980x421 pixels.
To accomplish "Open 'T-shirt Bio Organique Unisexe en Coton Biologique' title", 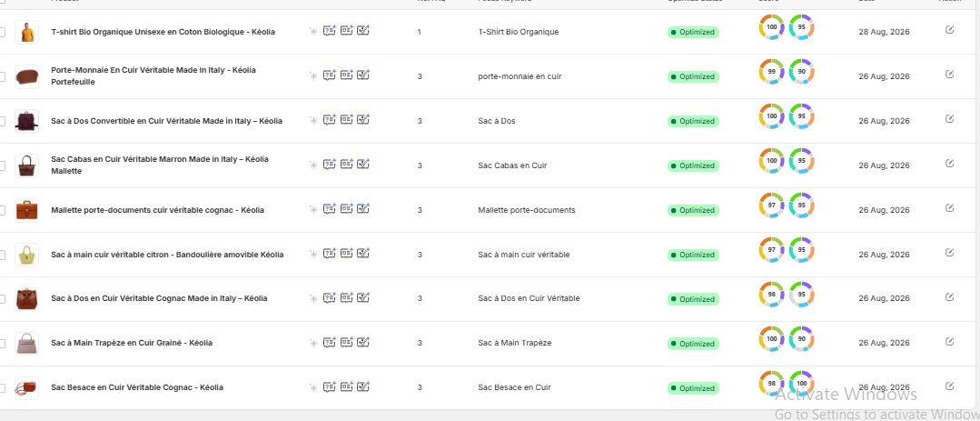I will [163, 32].
